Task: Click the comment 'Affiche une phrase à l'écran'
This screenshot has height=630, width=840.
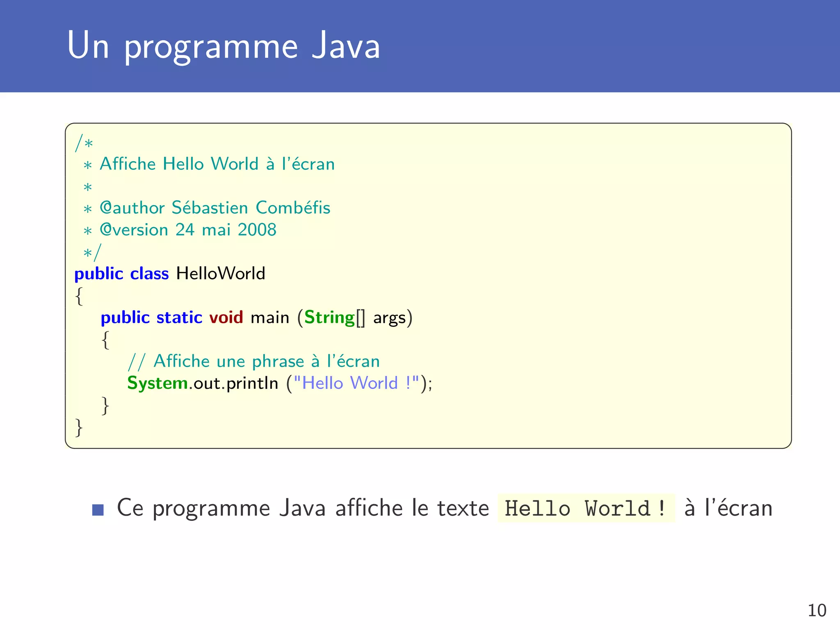Action: coord(253,361)
